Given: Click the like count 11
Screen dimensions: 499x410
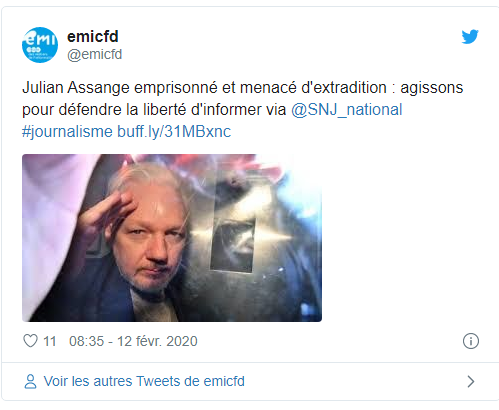Looking at the screenshot, I should point(50,341).
